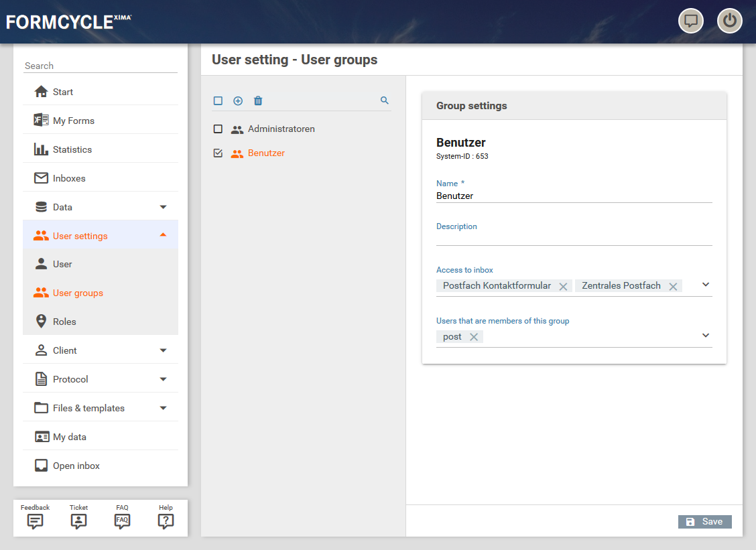
Task: Click the delete group trash icon
Action: 258,101
